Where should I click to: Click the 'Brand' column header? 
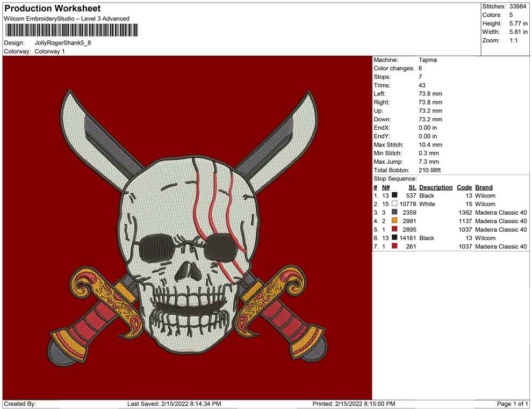pos(484,187)
